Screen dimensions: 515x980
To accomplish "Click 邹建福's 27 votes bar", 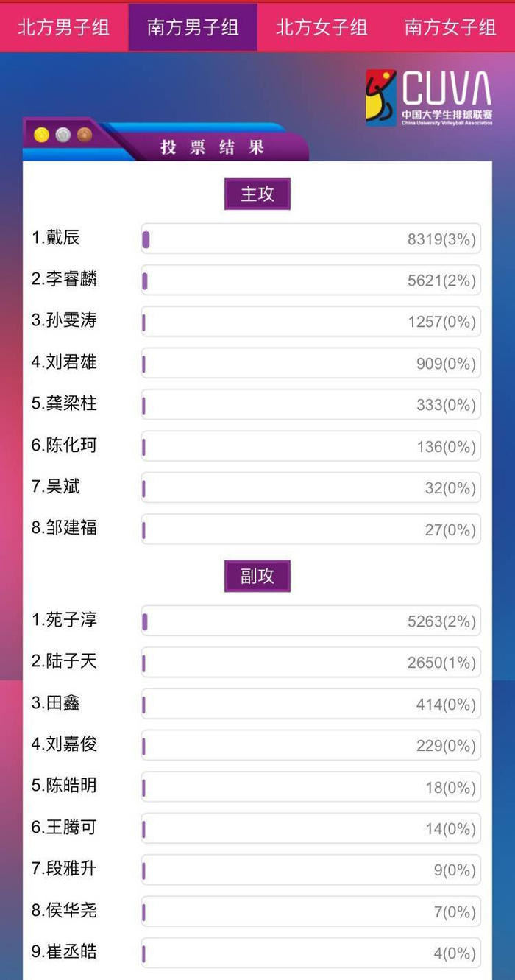I will pyautogui.click(x=310, y=529).
